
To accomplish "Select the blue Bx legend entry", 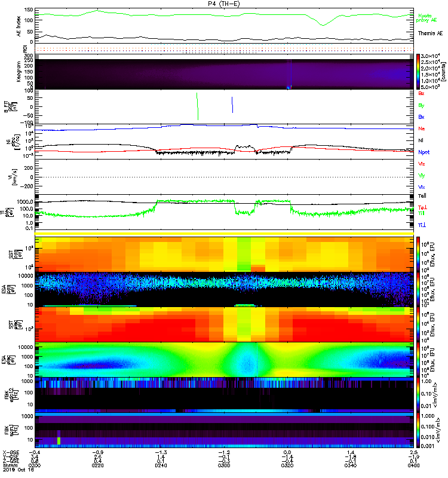I will coord(421,117).
